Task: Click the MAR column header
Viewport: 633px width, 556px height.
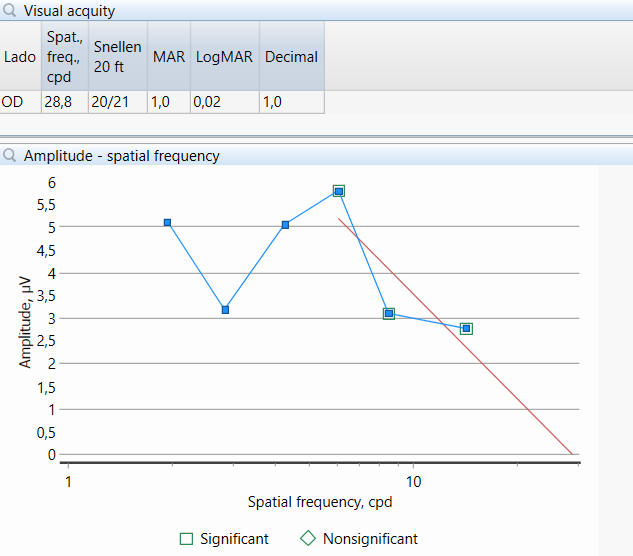Action: tap(169, 57)
